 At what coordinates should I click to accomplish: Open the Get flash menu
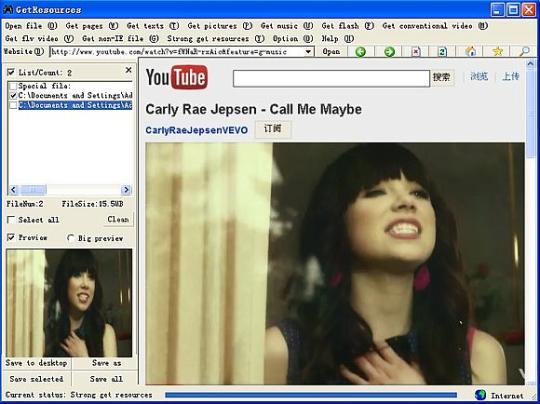coord(348,26)
